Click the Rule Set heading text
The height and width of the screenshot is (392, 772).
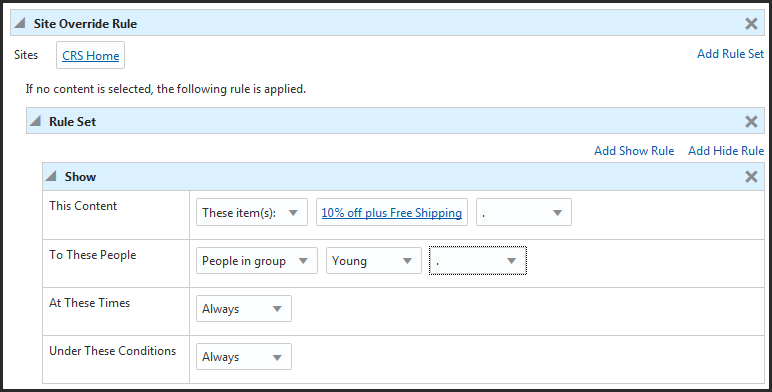tap(72, 122)
